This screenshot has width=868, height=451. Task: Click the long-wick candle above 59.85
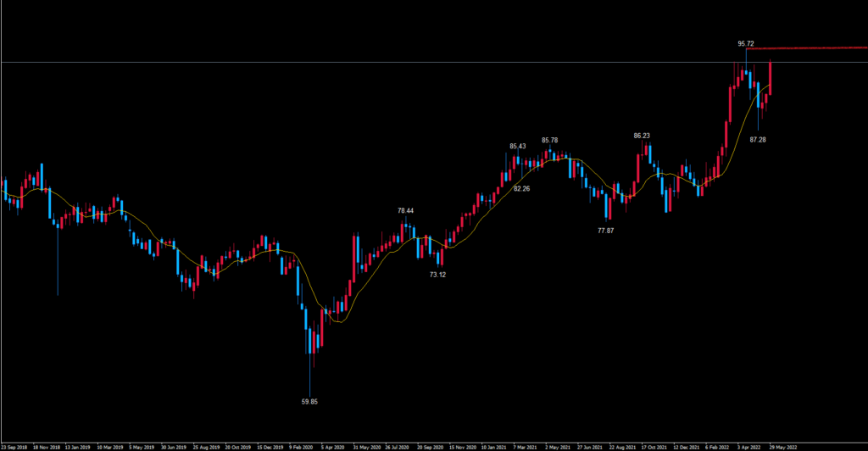310,339
